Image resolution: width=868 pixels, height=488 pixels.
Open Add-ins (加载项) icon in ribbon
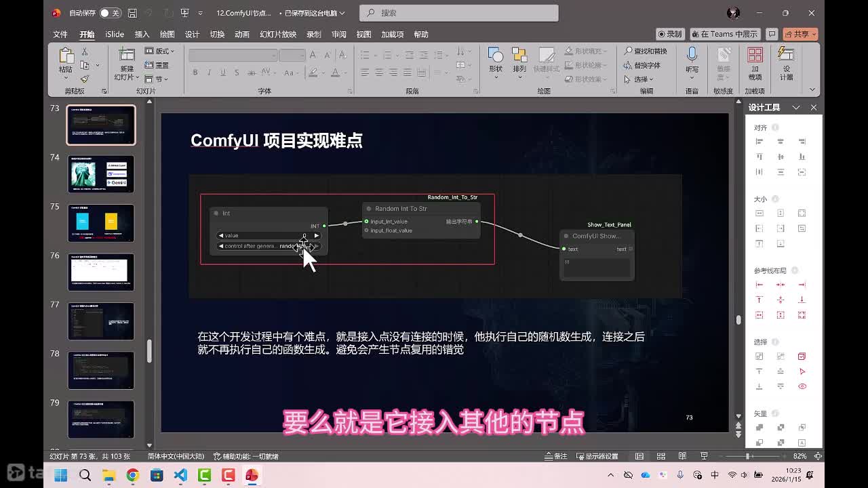click(755, 57)
